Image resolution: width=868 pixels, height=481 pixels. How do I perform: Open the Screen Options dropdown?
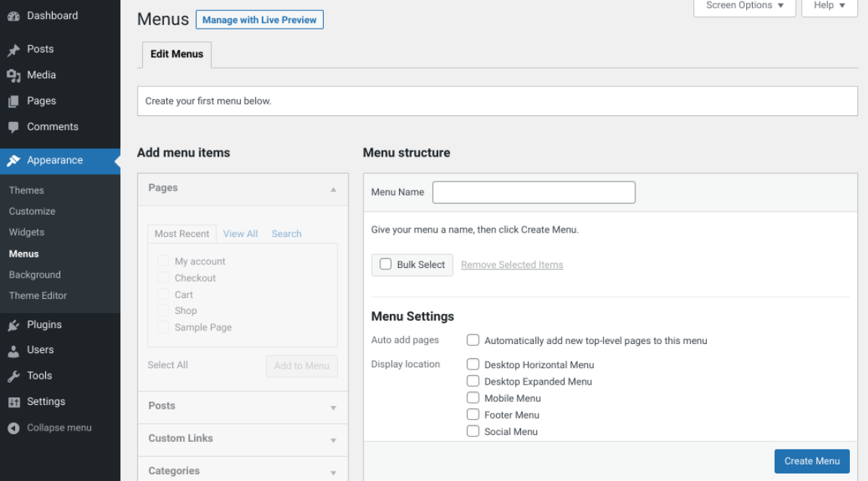[745, 6]
